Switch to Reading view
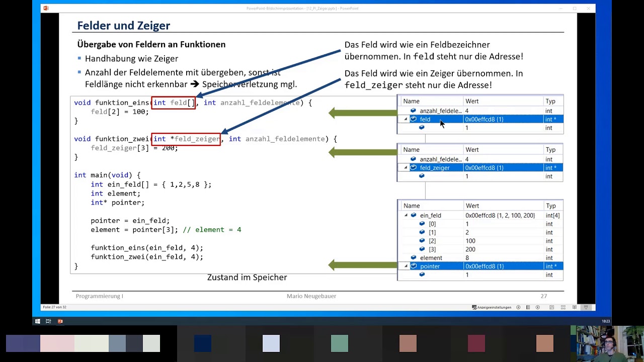 (x=575, y=307)
